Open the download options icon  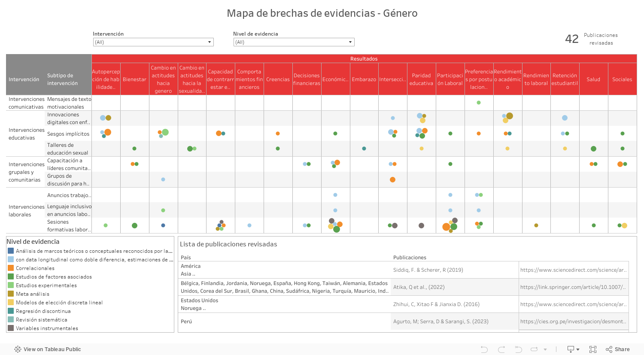573,349
